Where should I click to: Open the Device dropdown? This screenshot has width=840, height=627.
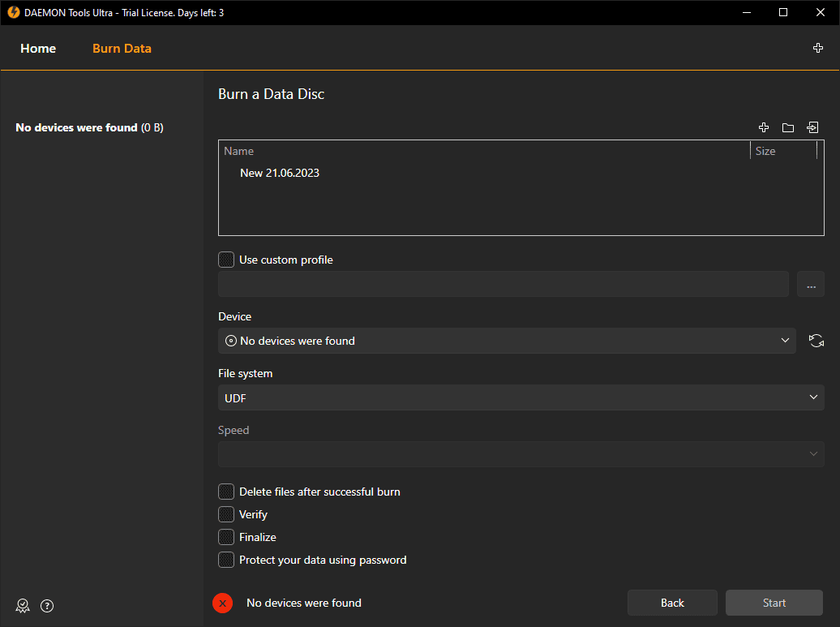pyautogui.click(x=507, y=341)
